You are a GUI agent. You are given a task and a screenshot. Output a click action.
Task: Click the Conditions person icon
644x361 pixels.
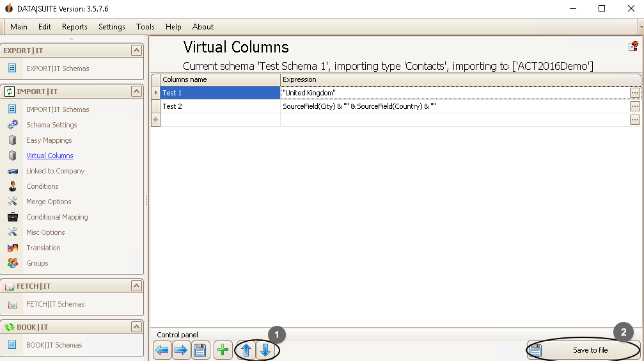[13, 186]
